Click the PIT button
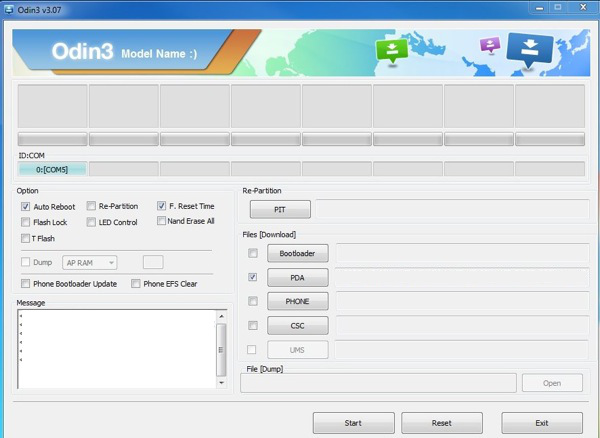Image resolution: width=600 pixels, height=438 pixels. (280, 210)
